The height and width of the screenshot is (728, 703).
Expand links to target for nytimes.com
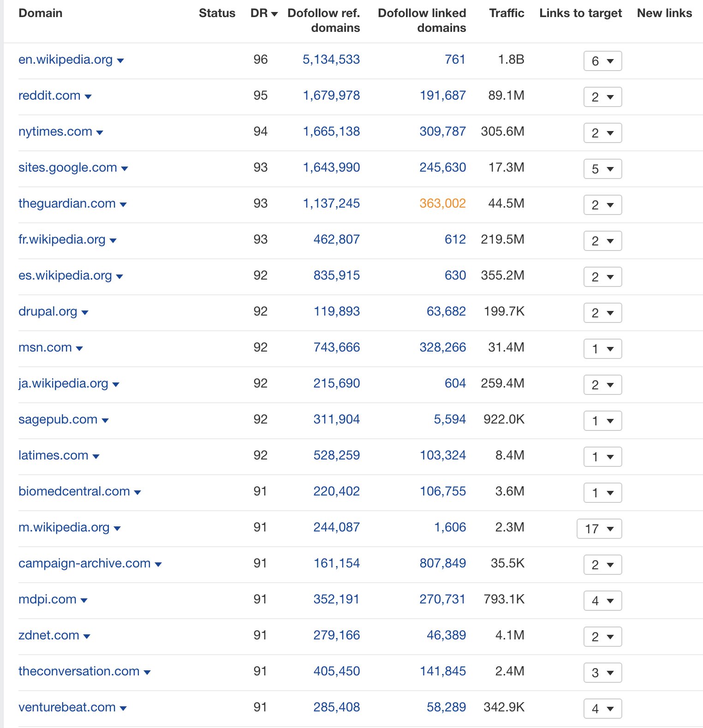(602, 133)
